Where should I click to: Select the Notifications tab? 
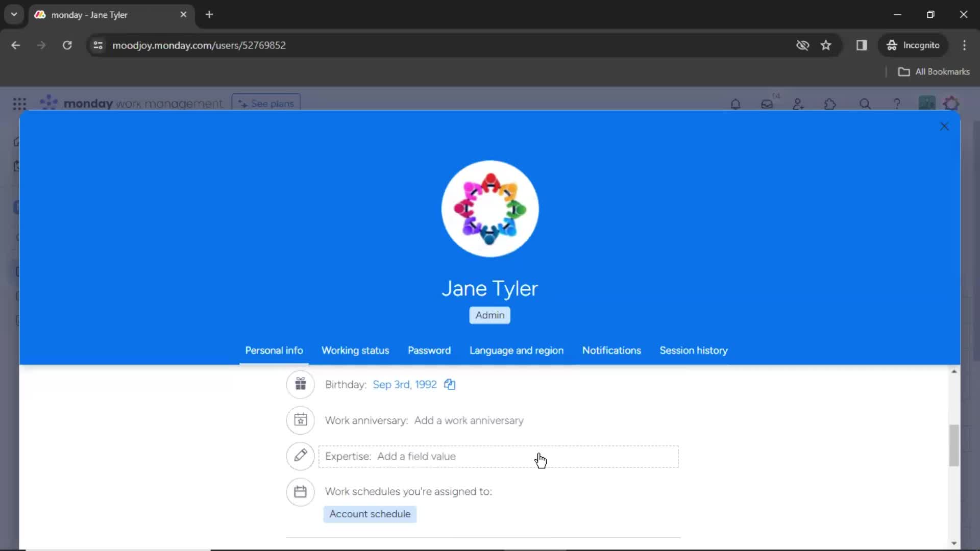click(612, 350)
